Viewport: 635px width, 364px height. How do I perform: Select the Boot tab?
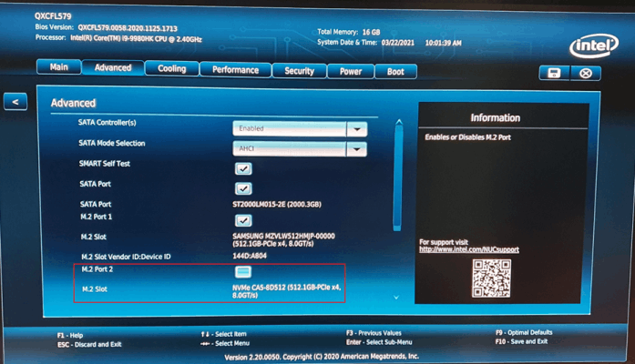tap(395, 71)
